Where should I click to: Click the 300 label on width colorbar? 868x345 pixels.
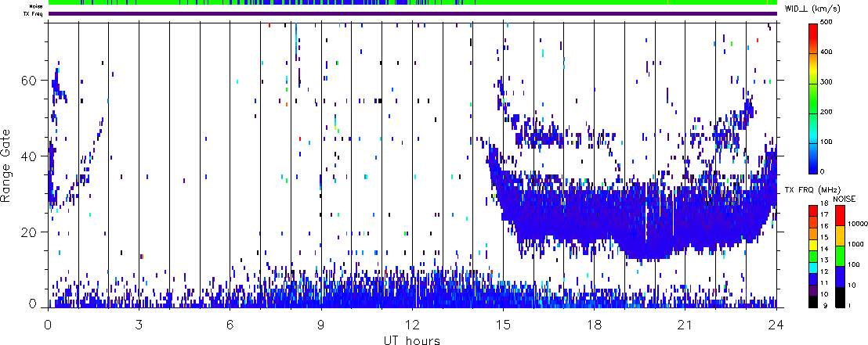click(x=827, y=82)
